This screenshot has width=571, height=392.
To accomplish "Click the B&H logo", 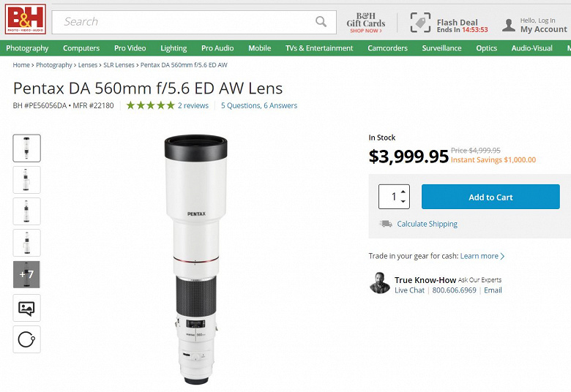I will 26,19.
